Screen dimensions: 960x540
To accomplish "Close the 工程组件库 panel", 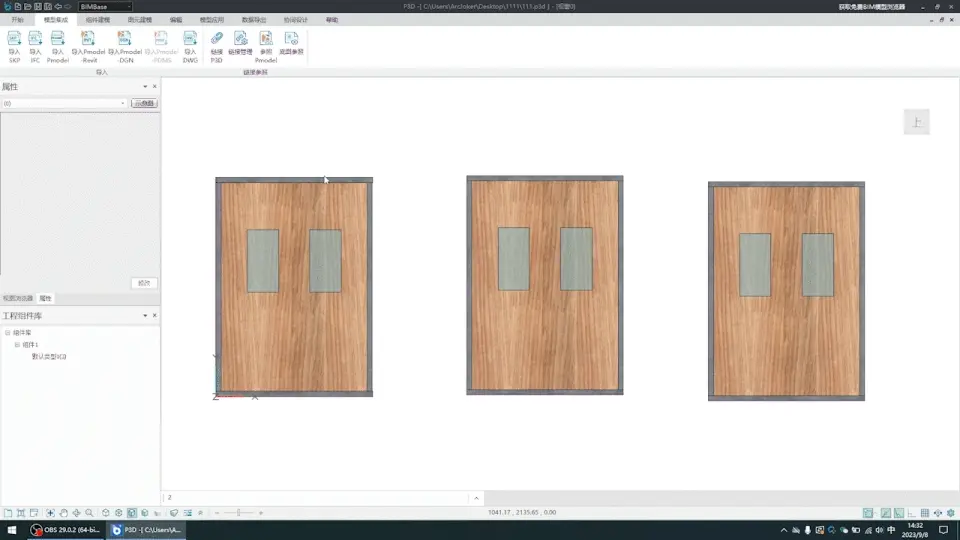I will (x=154, y=316).
